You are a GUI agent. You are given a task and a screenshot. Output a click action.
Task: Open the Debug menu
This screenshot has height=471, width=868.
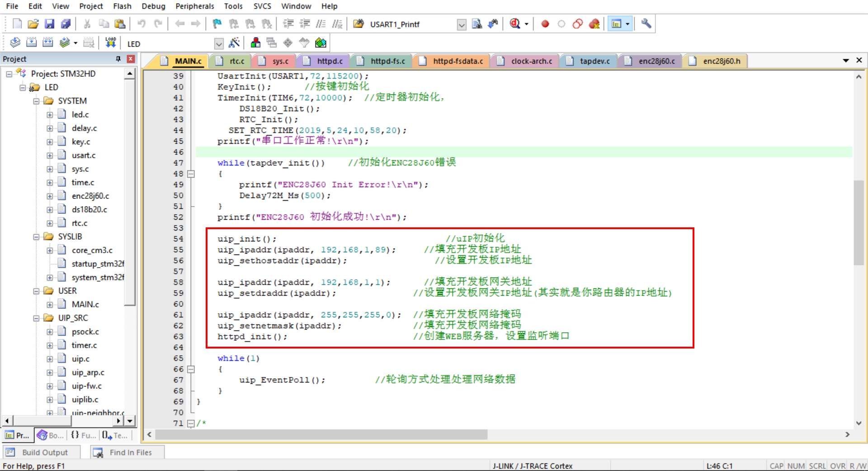point(153,6)
